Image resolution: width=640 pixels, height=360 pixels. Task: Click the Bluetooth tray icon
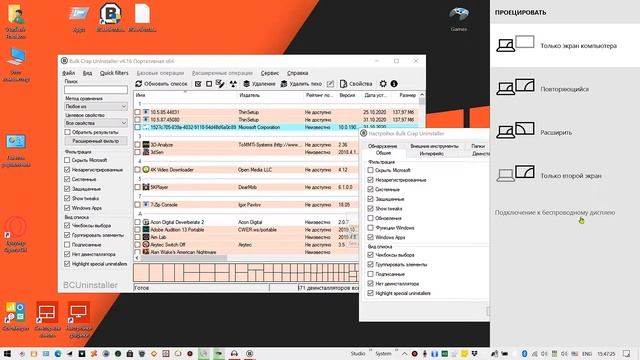pyautogui.click(x=524, y=353)
